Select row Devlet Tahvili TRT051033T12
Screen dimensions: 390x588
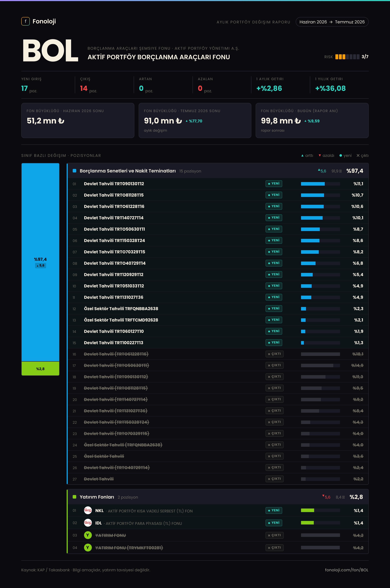tap(218, 286)
